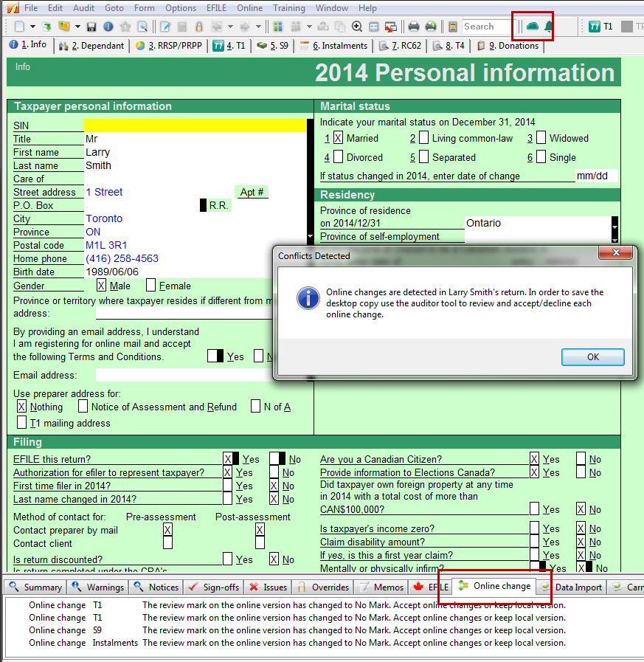Select the Instalments online change row
The image size is (644, 662).
297,643
